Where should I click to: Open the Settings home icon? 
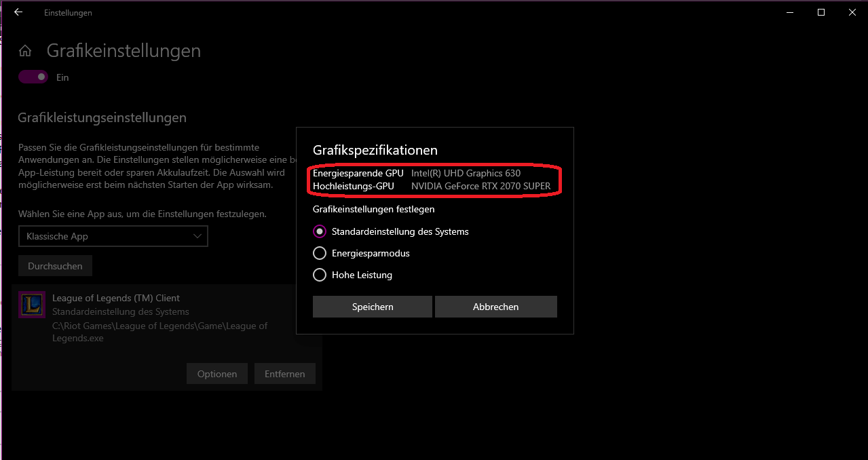(x=25, y=52)
